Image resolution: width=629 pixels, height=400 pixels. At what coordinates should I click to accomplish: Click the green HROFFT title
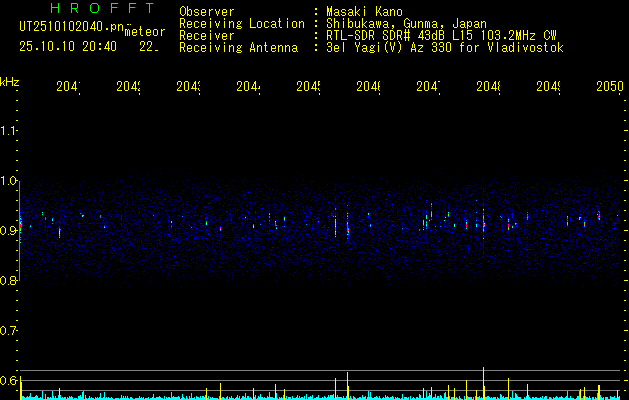coord(103,8)
